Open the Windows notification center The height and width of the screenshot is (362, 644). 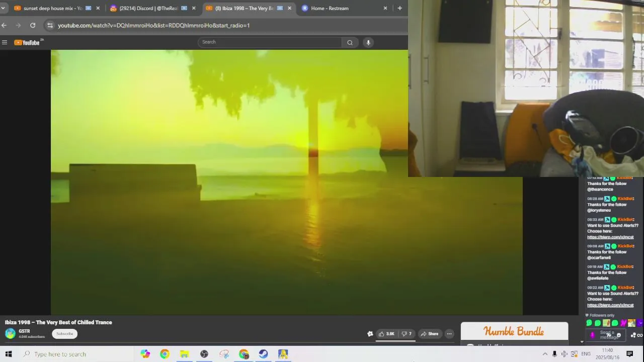[x=630, y=354]
